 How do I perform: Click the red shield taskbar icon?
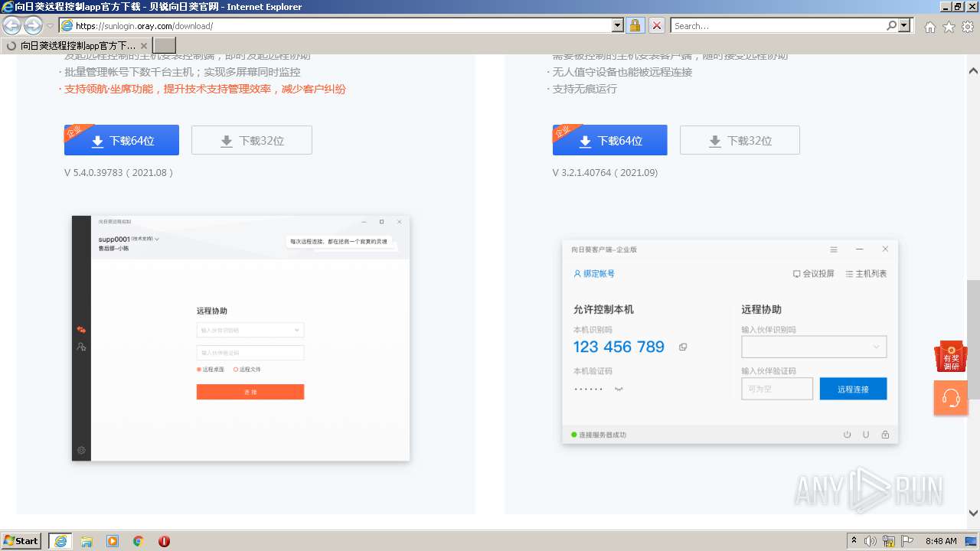pyautogui.click(x=164, y=541)
